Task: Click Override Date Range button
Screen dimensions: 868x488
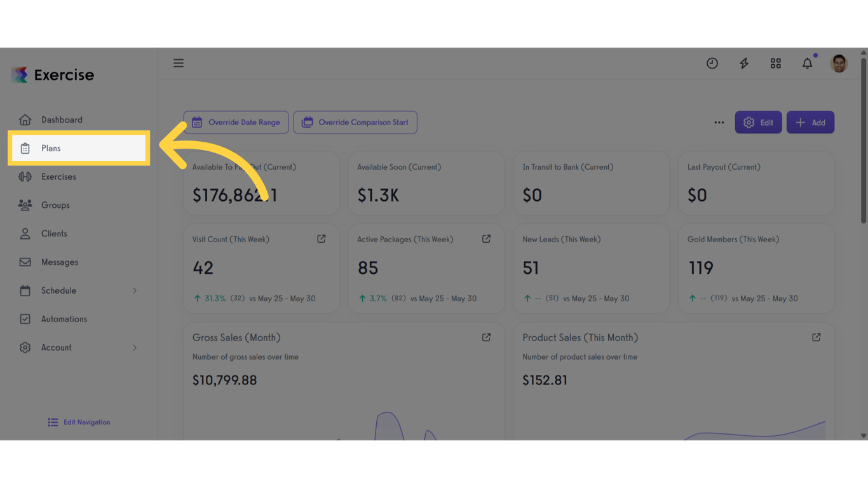Action: 236,123
